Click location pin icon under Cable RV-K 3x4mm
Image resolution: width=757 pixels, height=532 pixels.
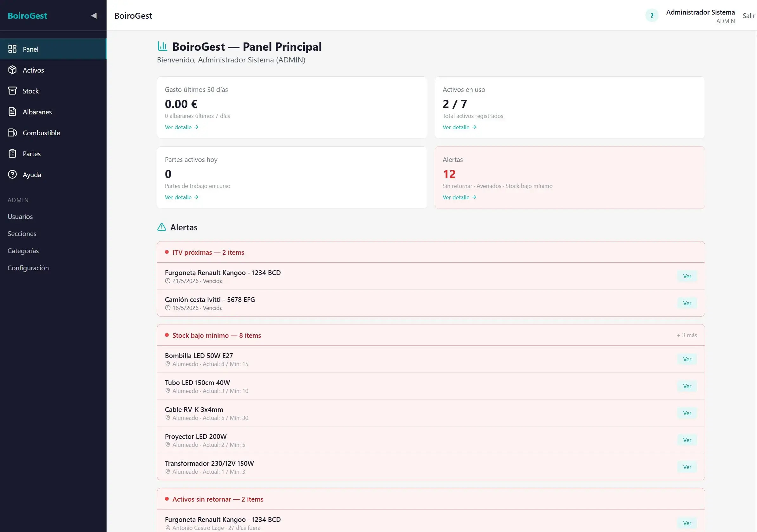pyautogui.click(x=167, y=418)
